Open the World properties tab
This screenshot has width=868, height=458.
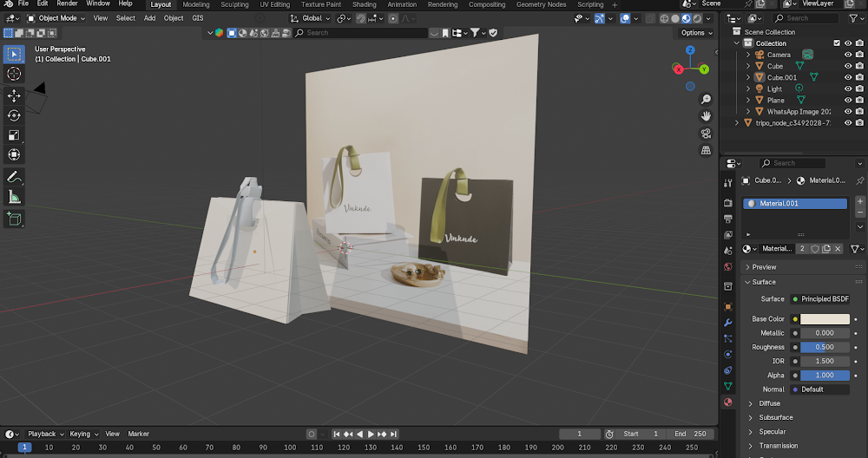[728, 266]
